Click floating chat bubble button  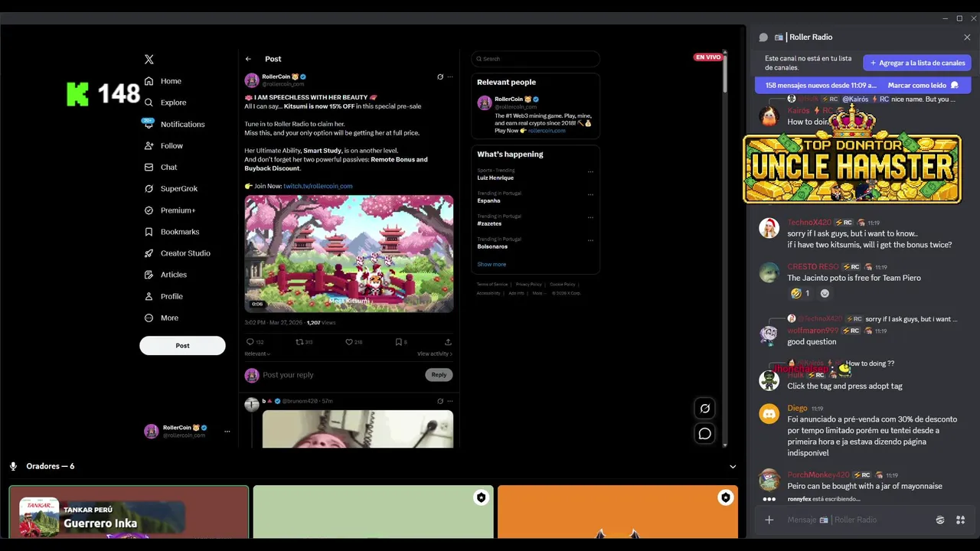tap(705, 434)
